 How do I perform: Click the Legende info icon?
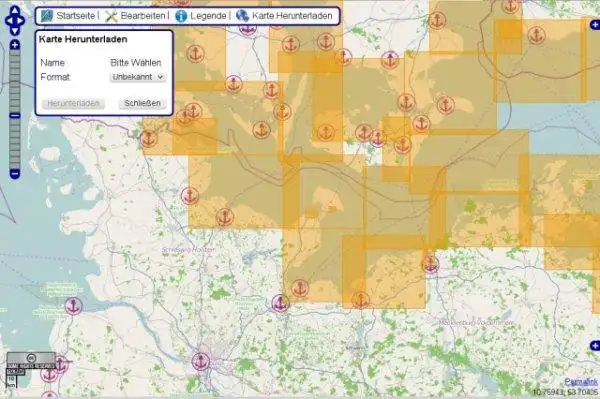click(181, 16)
